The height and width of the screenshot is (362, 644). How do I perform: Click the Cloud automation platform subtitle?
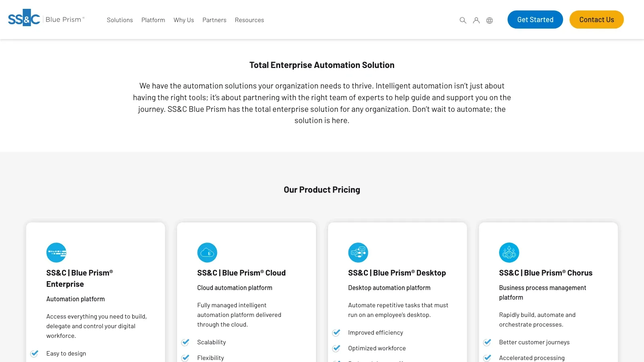tap(235, 288)
